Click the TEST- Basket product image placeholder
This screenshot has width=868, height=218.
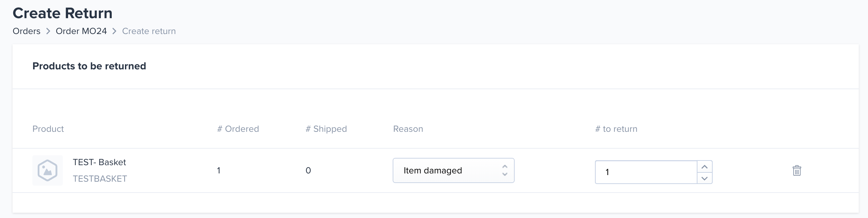(48, 170)
